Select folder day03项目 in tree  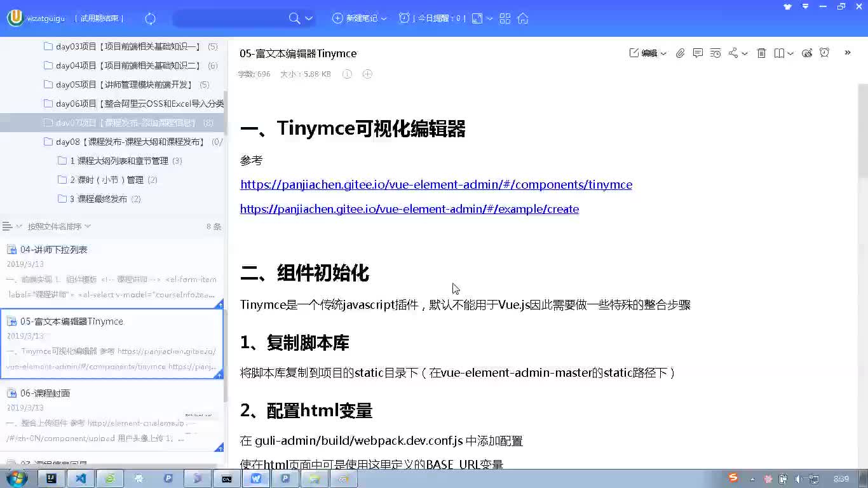(130, 46)
